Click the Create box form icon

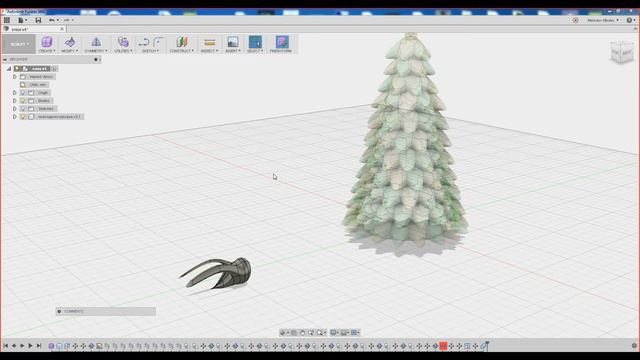[x=47, y=42]
